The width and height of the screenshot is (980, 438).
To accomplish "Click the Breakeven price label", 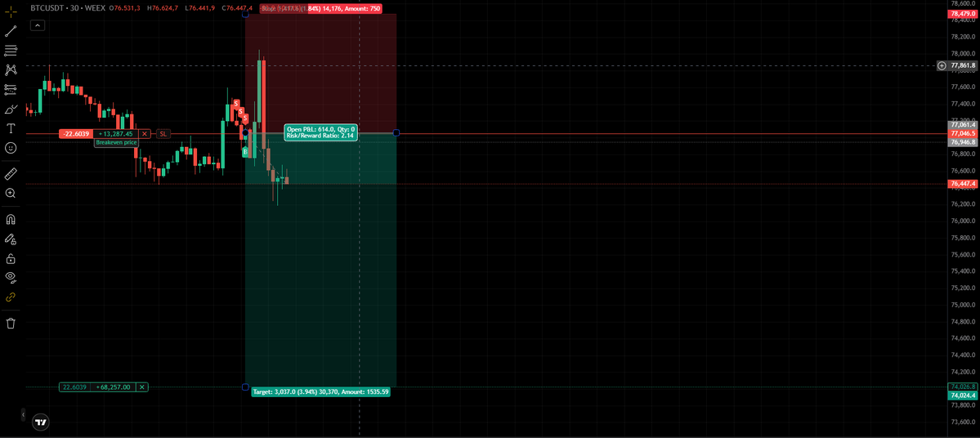I will [116, 142].
